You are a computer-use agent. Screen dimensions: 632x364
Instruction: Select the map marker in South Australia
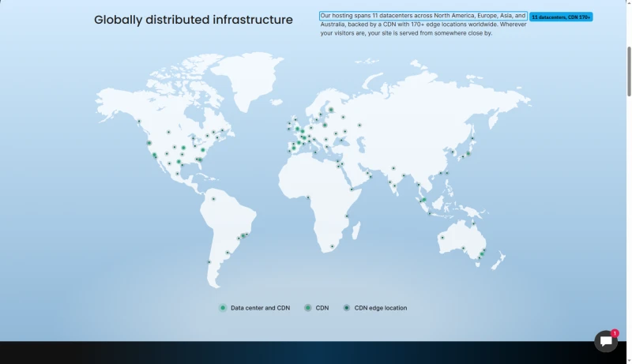coord(463,248)
